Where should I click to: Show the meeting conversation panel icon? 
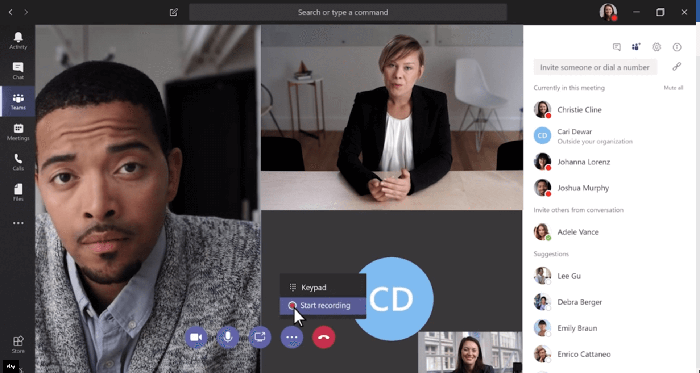tap(617, 47)
